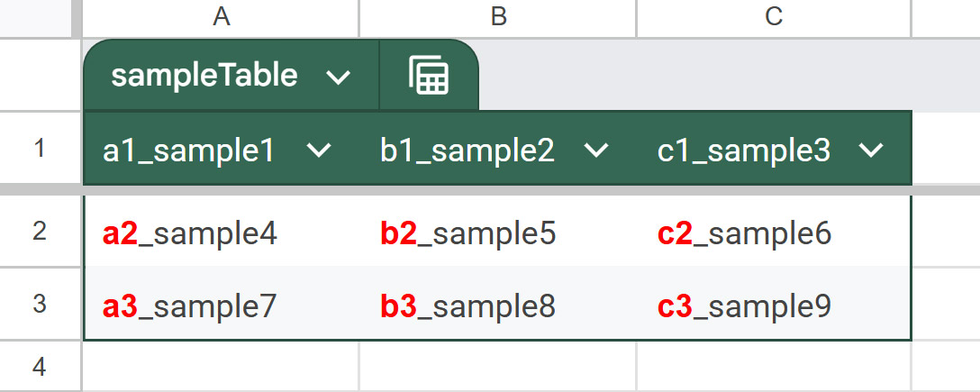Viewport: 980px width, 392px height.
Task: Open the table view calculator icon
Action: click(x=429, y=76)
